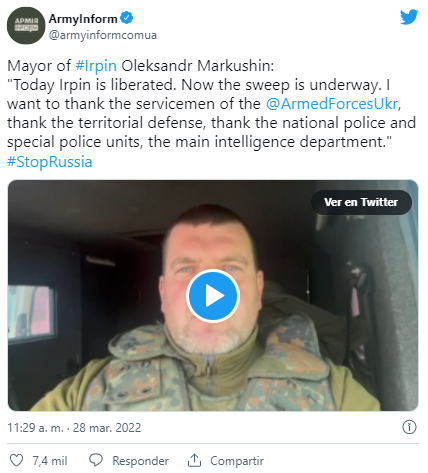Screen dimensions: 428x473
Task: Open the #StopRussia hashtag
Action: [50, 162]
